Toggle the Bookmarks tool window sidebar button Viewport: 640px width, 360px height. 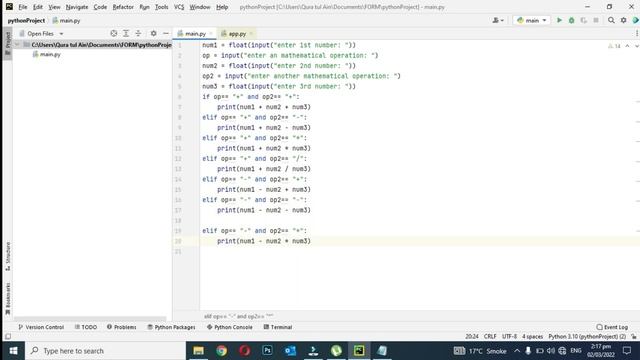(x=7, y=299)
